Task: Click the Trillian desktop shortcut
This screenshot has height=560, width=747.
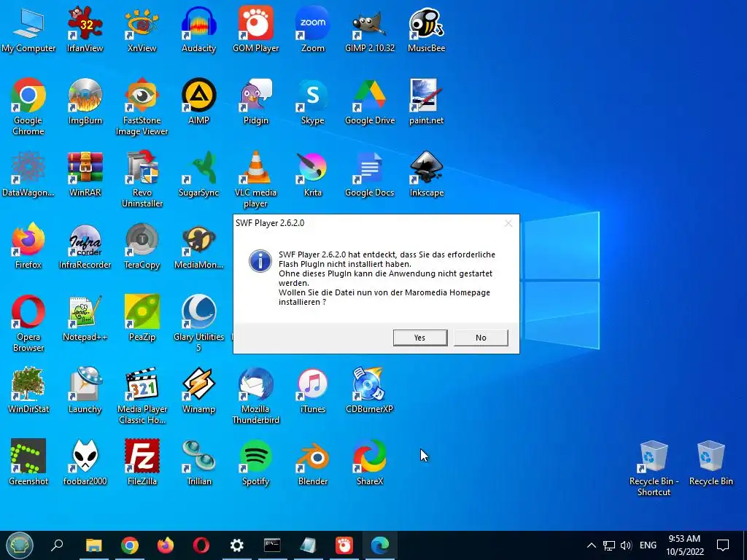Action: pos(198,463)
